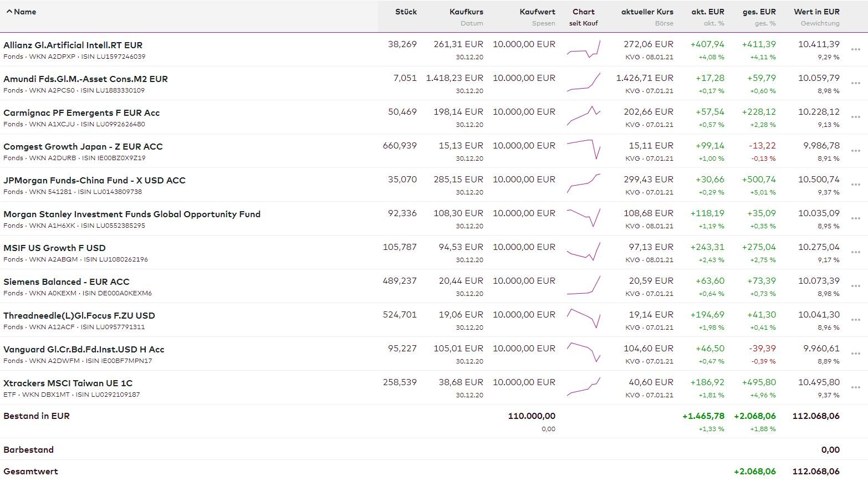Click the Kaufkurs column header
Viewport: 868px width, 481px height.
[466, 12]
